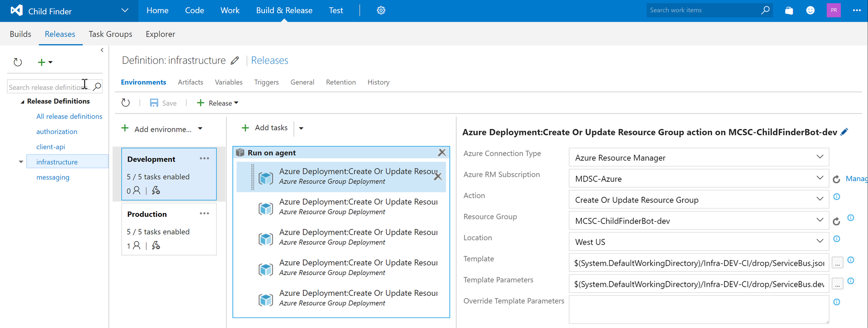
Task: Open the Add tasks dropdown arrow
Action: 301,128
